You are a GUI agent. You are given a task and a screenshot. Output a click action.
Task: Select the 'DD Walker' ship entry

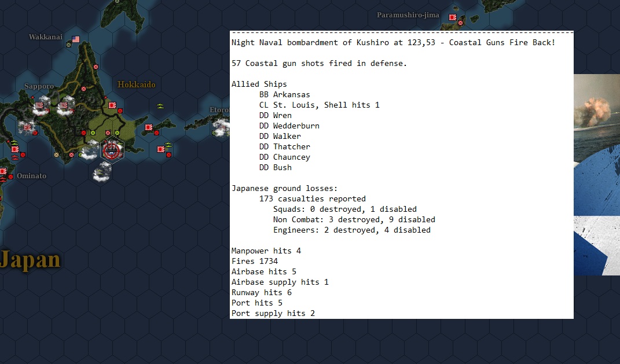click(x=280, y=136)
